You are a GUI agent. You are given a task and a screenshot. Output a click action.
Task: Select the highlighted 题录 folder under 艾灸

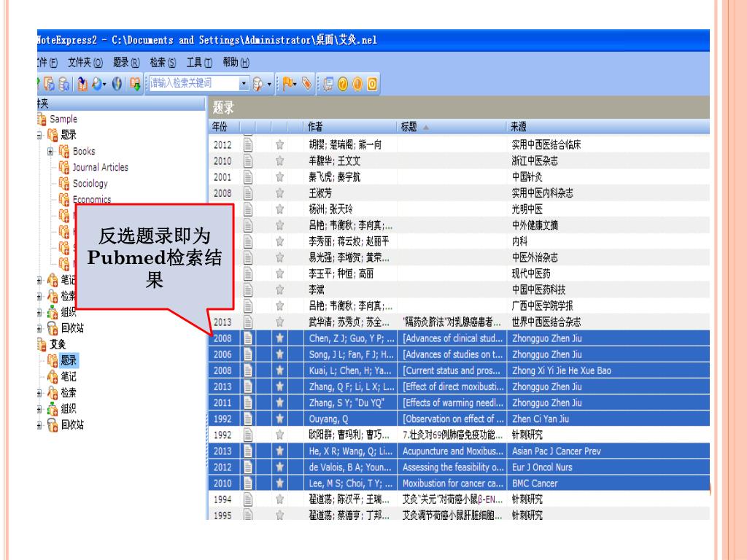pyautogui.click(x=68, y=360)
